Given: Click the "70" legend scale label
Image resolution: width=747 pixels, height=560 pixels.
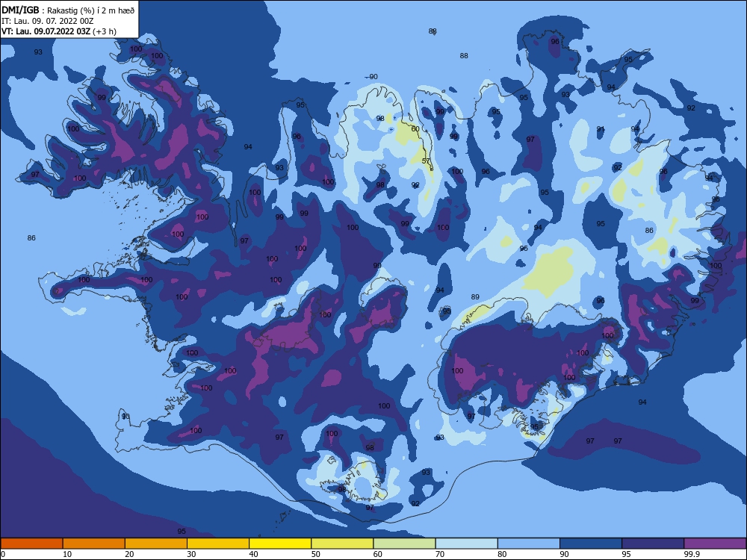Looking at the screenshot, I should pyautogui.click(x=440, y=554).
